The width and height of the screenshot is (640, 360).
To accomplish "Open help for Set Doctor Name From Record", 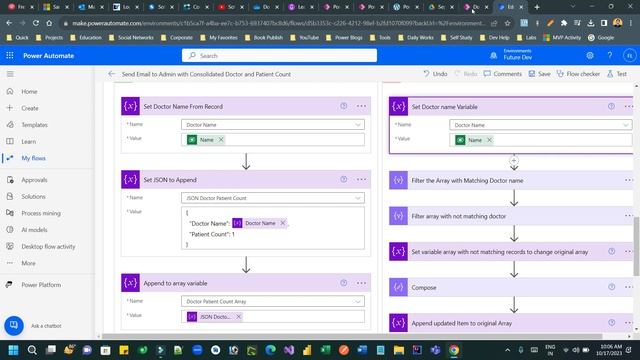I will 344,106.
